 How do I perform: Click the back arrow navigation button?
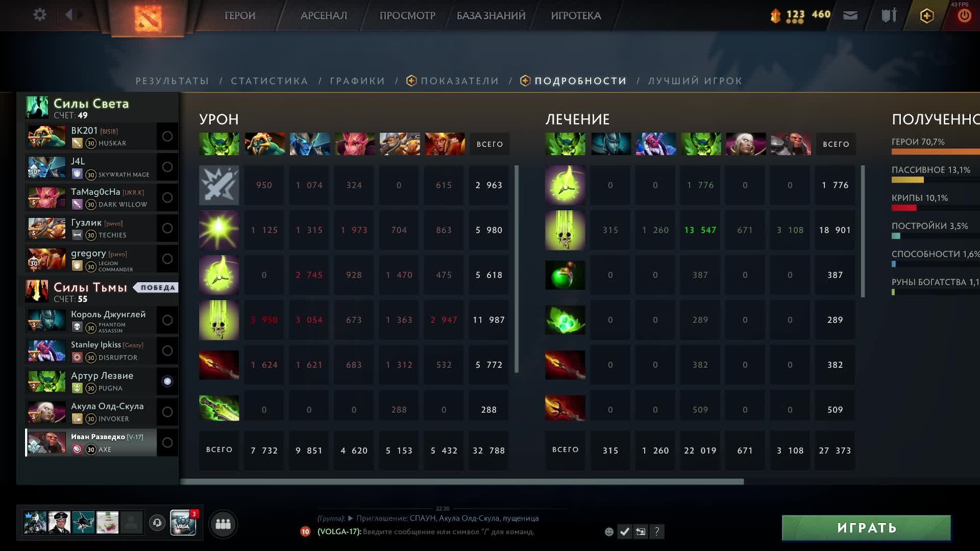click(x=69, y=15)
